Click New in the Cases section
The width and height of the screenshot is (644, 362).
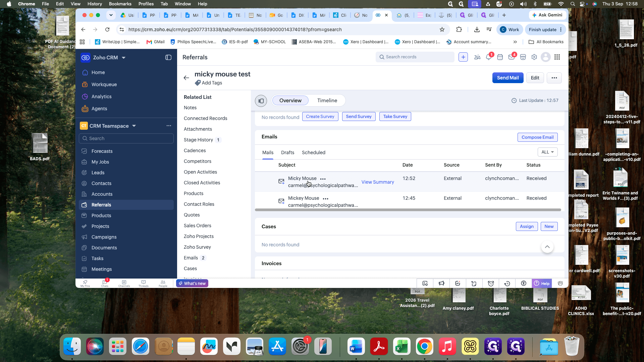[549, 227]
